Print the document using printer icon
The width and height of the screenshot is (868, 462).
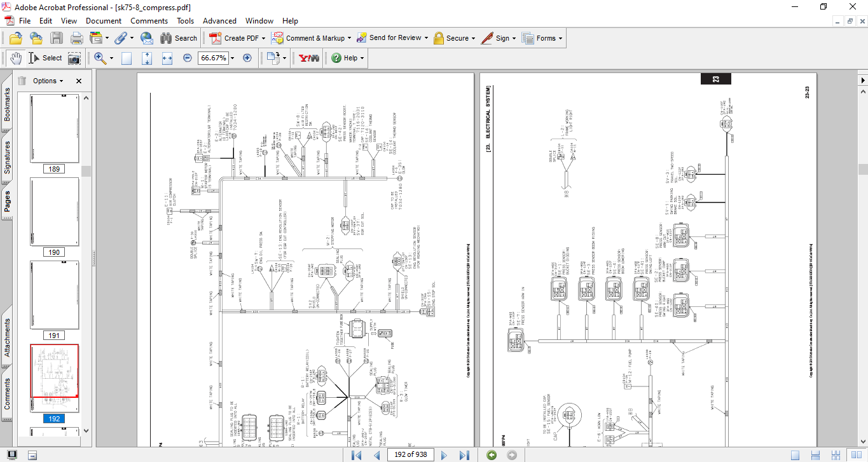point(76,38)
